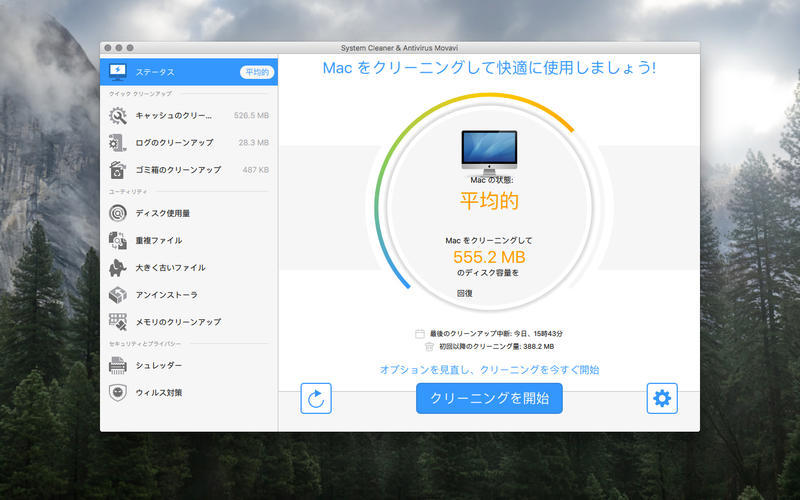This screenshot has width=800, height=500.
Task: Click the キャッシュのクリーンアップ gear-wrench icon
Action: click(118, 116)
